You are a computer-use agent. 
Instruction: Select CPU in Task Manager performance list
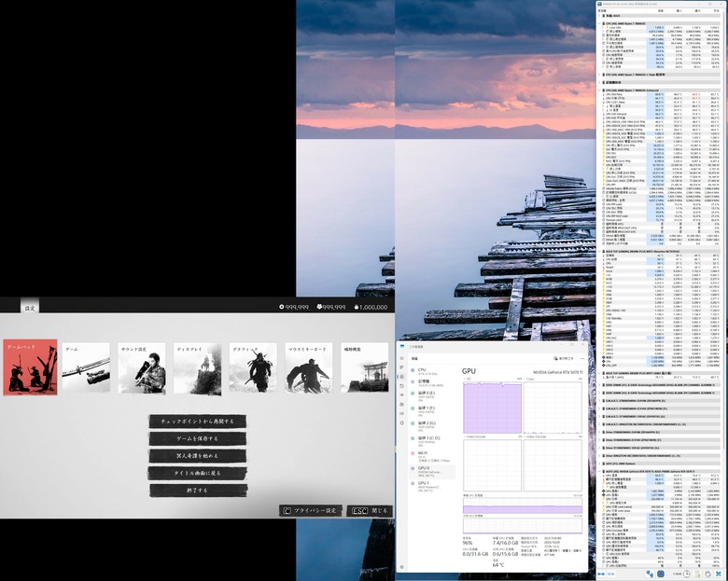tap(433, 372)
